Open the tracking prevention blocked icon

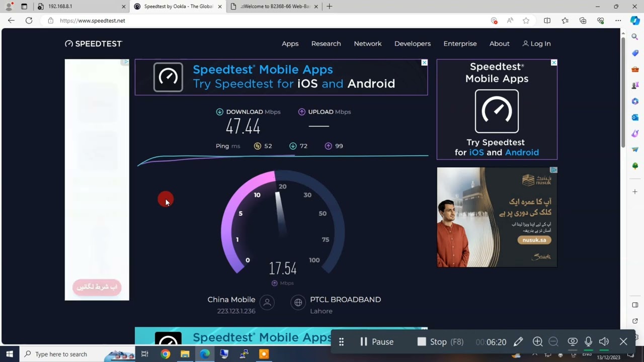[494, 21]
